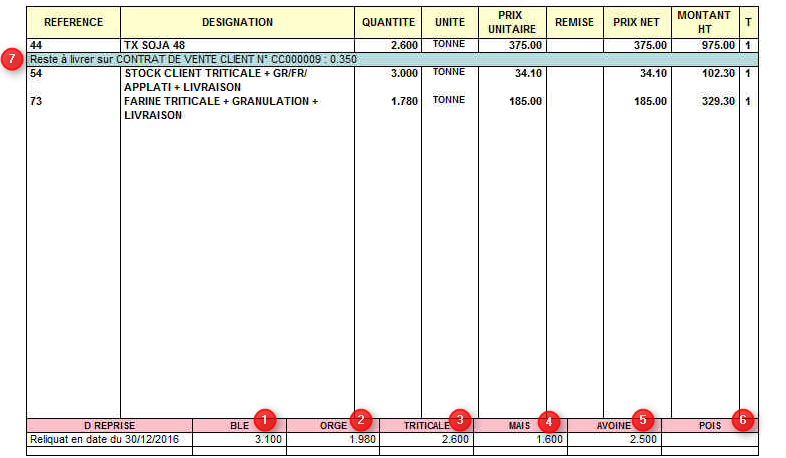Click the PRIX UNITAIRE column header
786x458 pixels.
pyautogui.click(x=512, y=22)
